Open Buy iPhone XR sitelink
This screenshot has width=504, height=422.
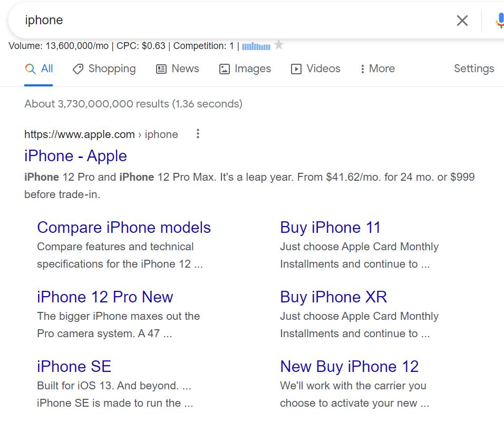pos(333,297)
